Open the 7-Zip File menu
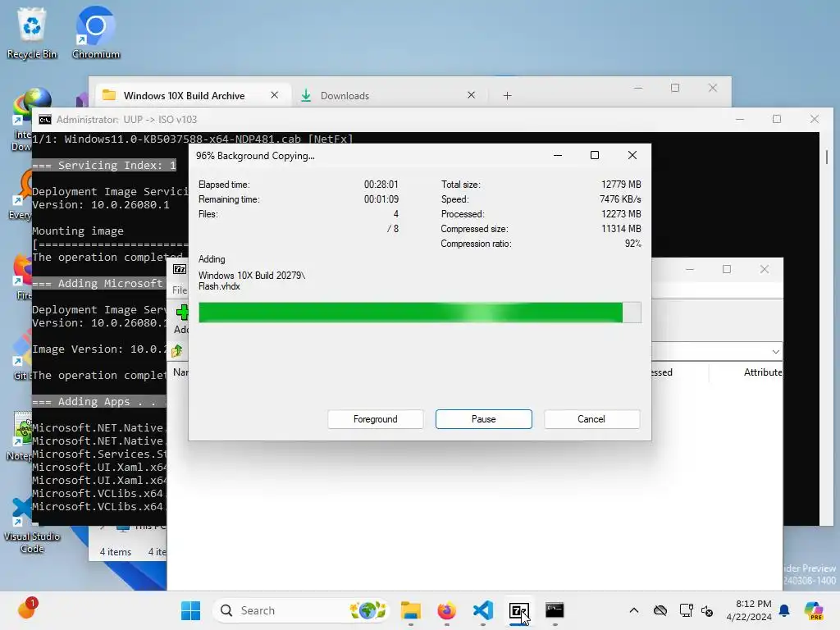The height and width of the screenshot is (630, 840). point(180,290)
